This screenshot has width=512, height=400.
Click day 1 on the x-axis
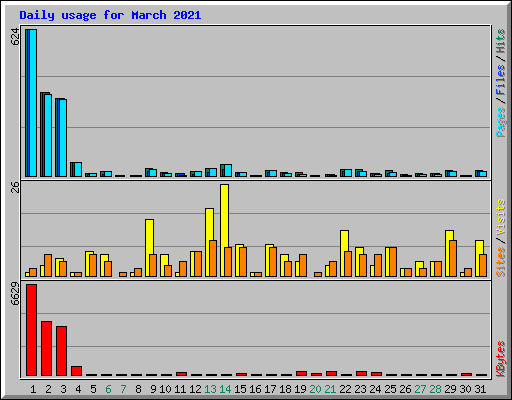point(33,389)
